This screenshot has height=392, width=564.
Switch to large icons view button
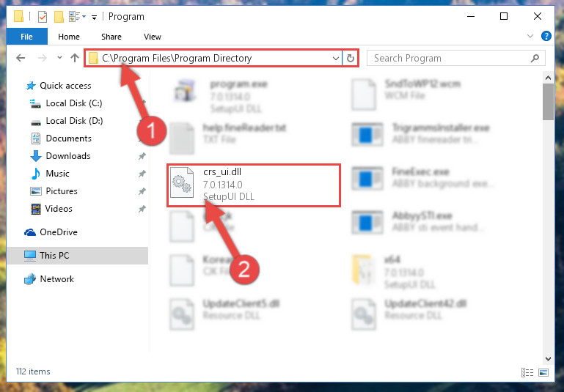click(x=543, y=372)
